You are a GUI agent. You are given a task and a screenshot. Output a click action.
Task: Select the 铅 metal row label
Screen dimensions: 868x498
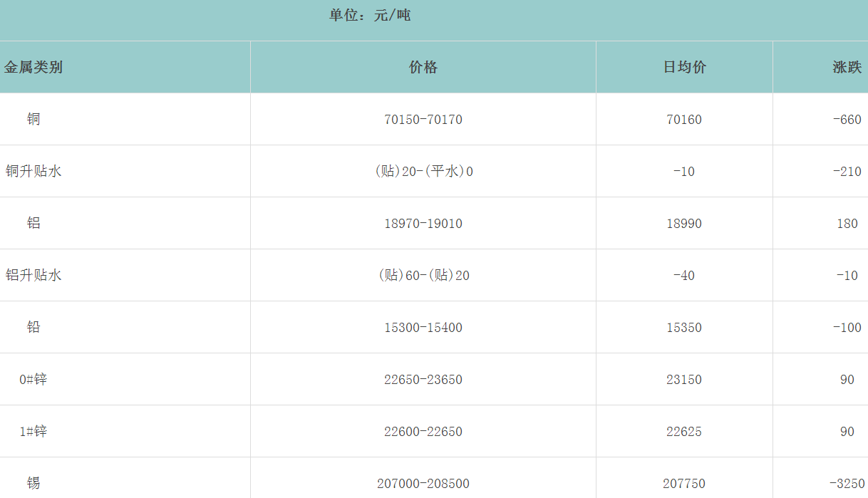coord(33,327)
